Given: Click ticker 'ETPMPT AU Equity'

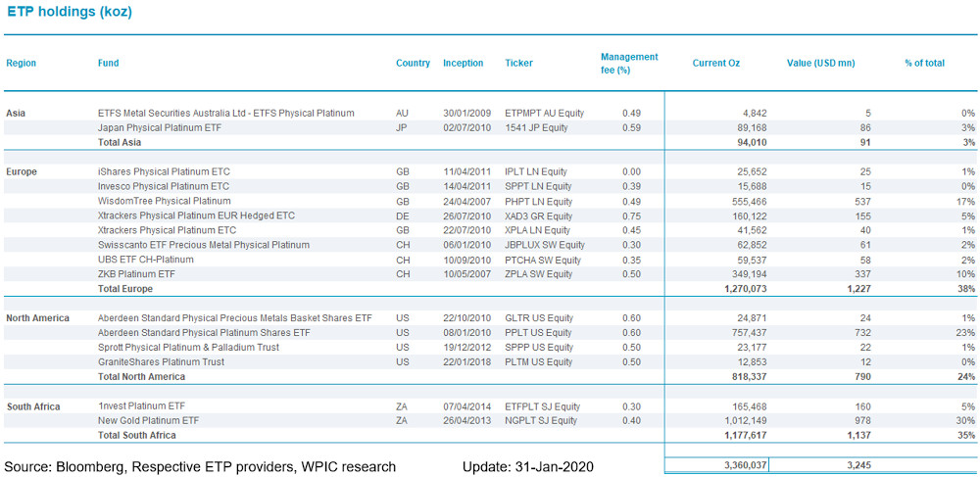Looking at the screenshot, I should coord(544,113).
